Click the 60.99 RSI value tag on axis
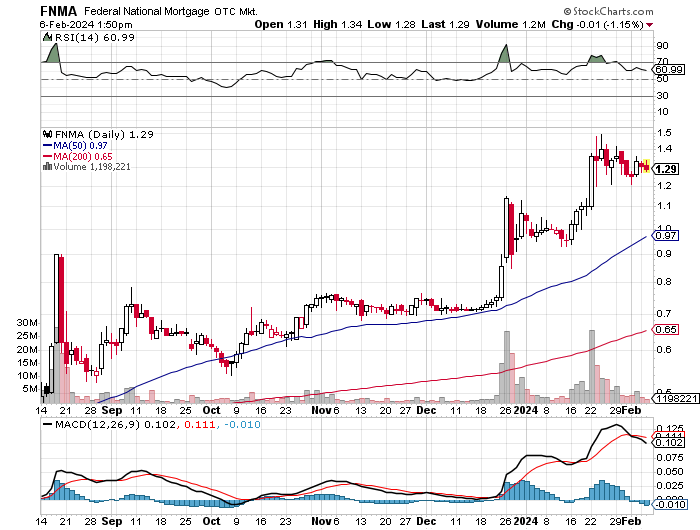700x530 pixels. point(669,70)
